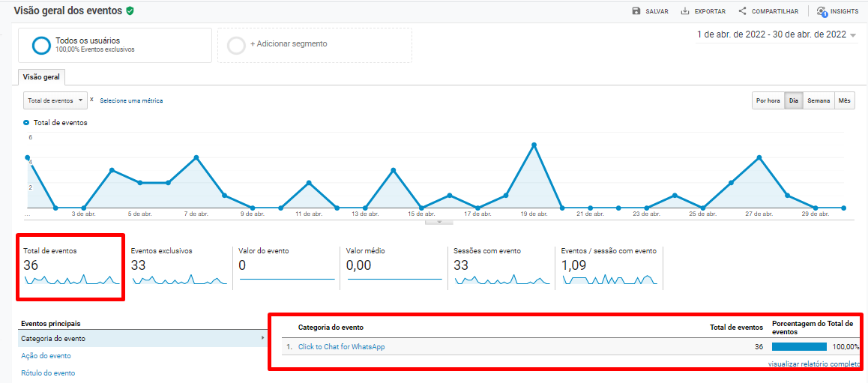Image resolution: width=868 pixels, height=383 pixels.
Task: Click the Adicionar segmento box
Action: click(314, 45)
